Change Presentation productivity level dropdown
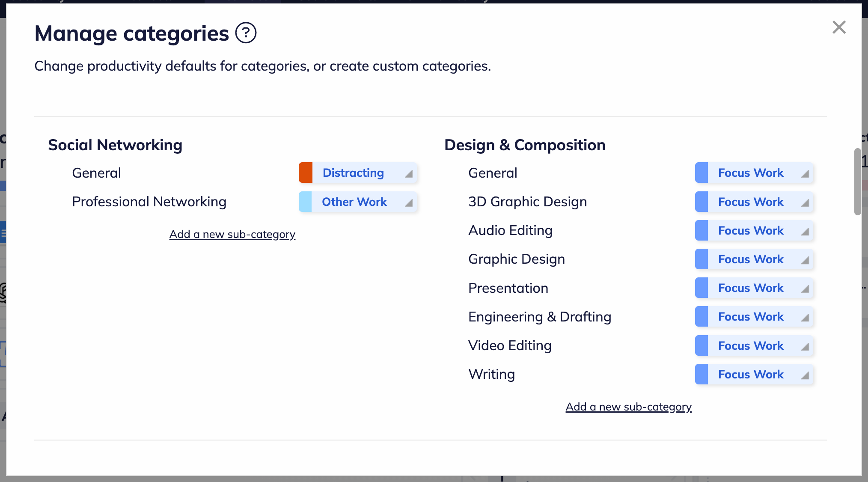This screenshot has height=482, width=868. tap(754, 288)
